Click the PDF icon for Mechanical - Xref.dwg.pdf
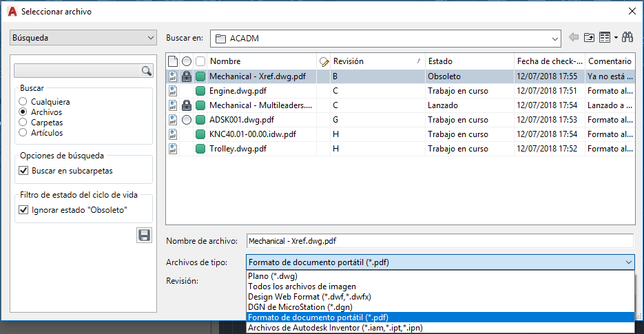 [173, 76]
